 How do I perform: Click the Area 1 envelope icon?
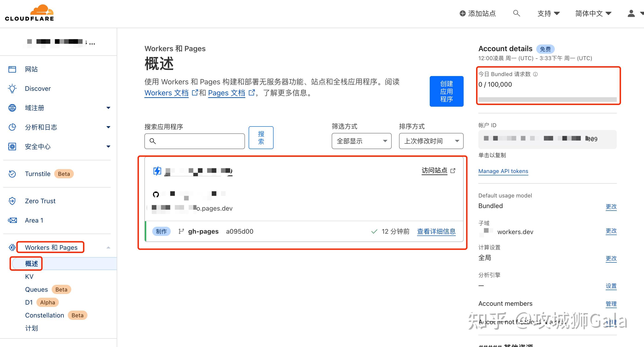12,220
